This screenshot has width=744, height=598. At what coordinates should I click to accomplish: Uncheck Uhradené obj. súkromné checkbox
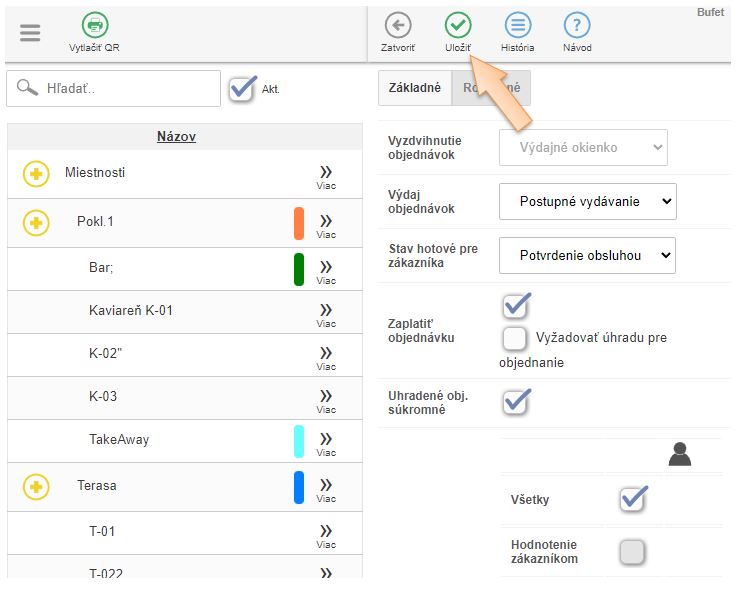[516, 401]
